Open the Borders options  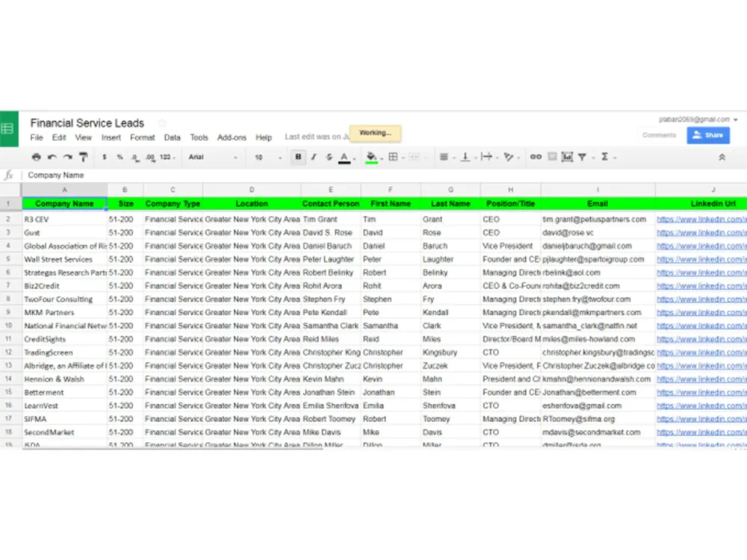point(394,157)
